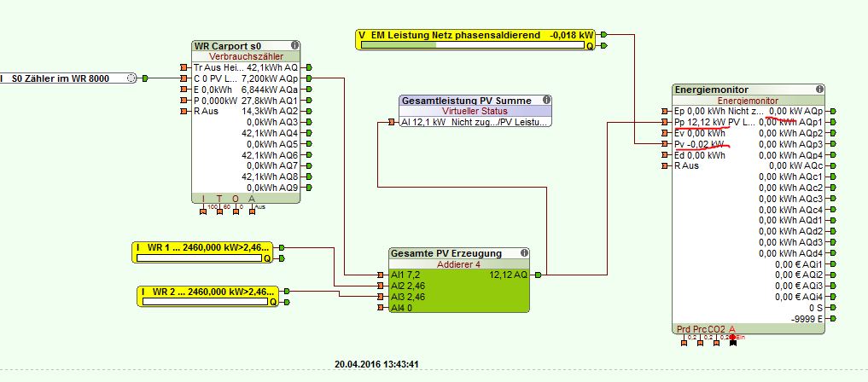This screenshot has width=868, height=382.
Task: Open info icon of Gesamtleistung PV Summe block
Action: coord(546,100)
